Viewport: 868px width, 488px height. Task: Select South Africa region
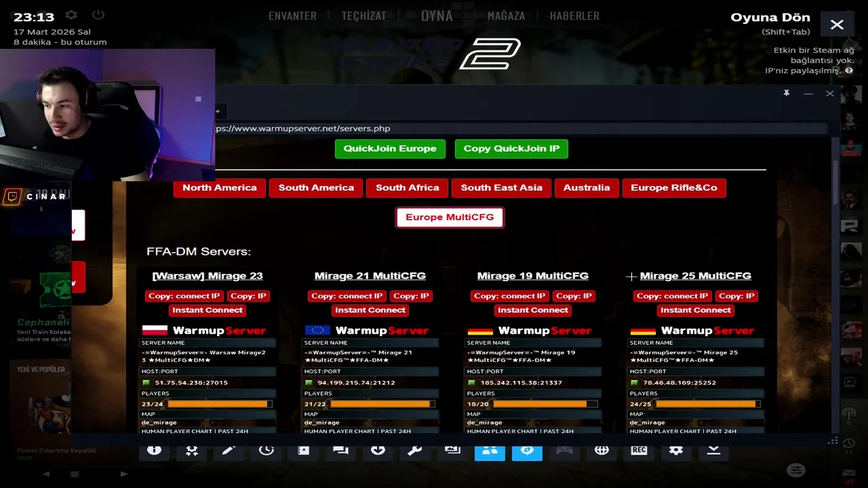pos(408,188)
